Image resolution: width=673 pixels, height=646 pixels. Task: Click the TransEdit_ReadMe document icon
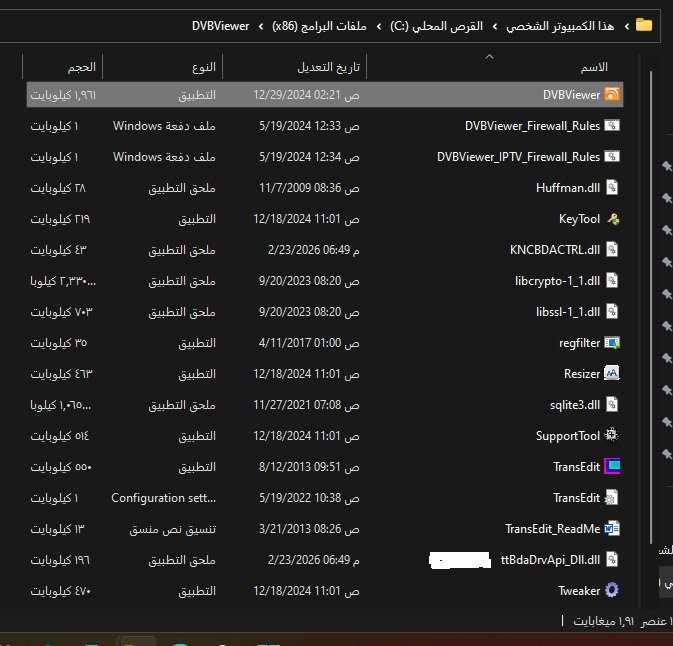[612, 529]
